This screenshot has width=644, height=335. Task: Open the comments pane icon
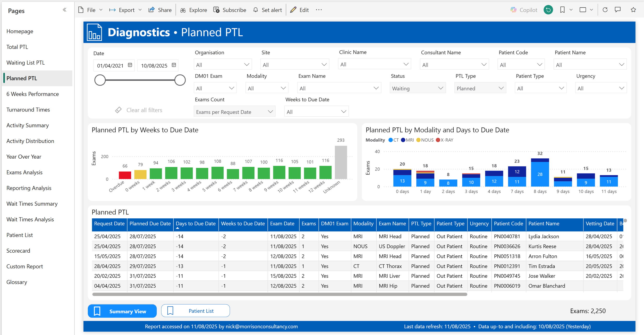[x=618, y=10]
